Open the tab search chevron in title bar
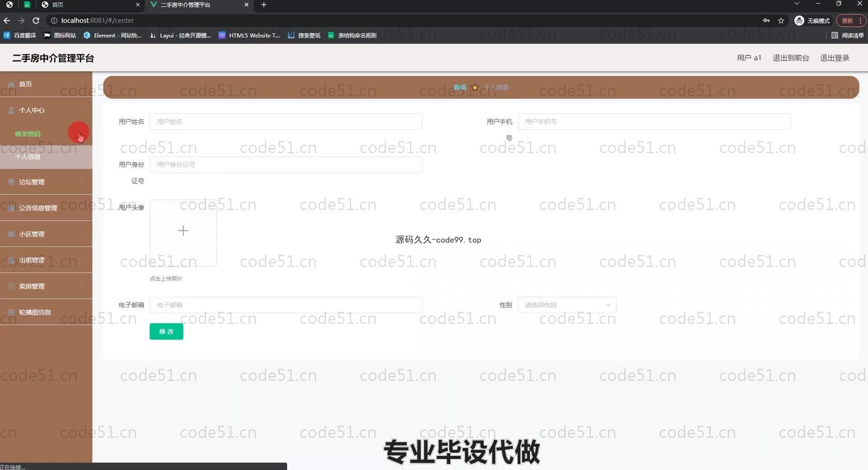The height and width of the screenshot is (470, 868). click(797, 4)
